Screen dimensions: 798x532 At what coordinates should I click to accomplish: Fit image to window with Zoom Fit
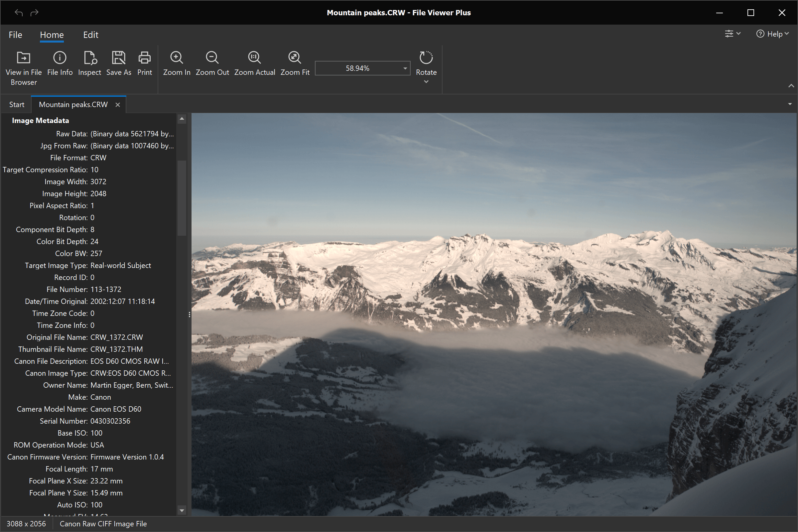pyautogui.click(x=295, y=58)
